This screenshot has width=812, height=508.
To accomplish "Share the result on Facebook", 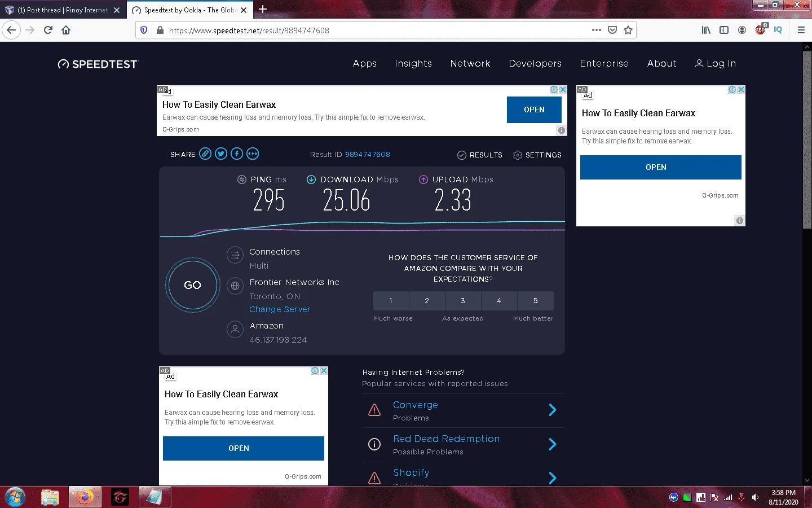I will (x=237, y=154).
